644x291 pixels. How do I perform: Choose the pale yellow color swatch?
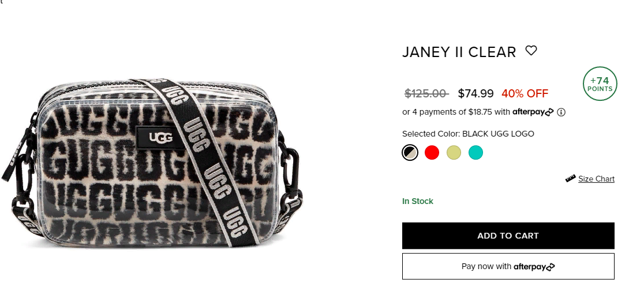point(454,153)
